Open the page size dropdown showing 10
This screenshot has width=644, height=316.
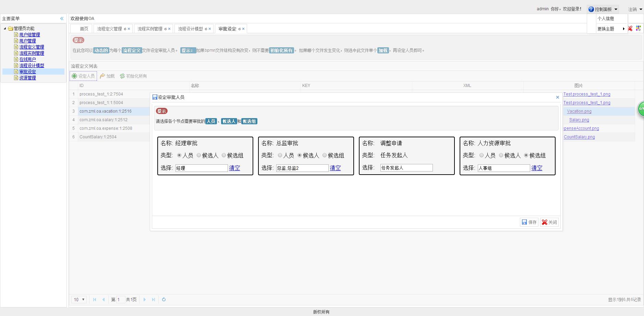click(x=79, y=300)
